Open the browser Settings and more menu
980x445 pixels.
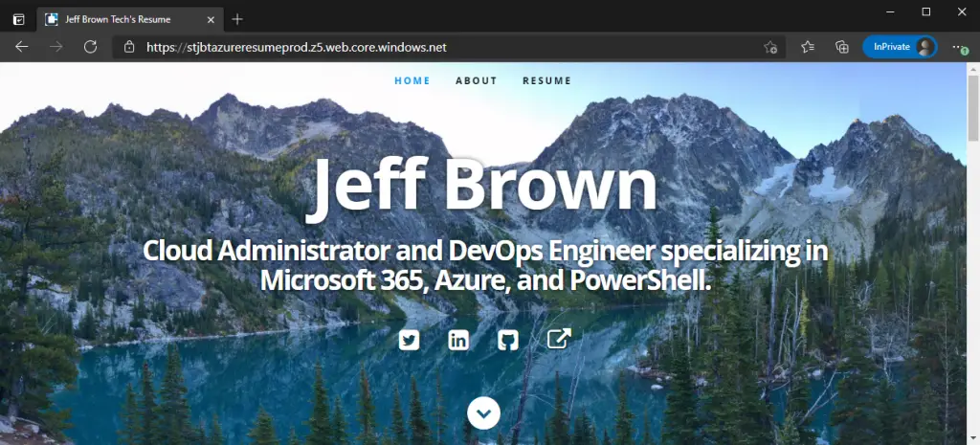[959, 47]
